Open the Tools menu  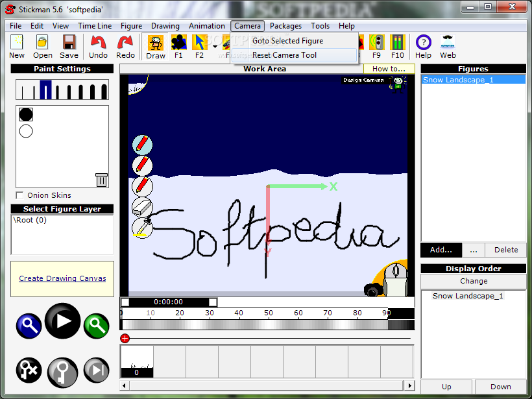[x=320, y=26]
